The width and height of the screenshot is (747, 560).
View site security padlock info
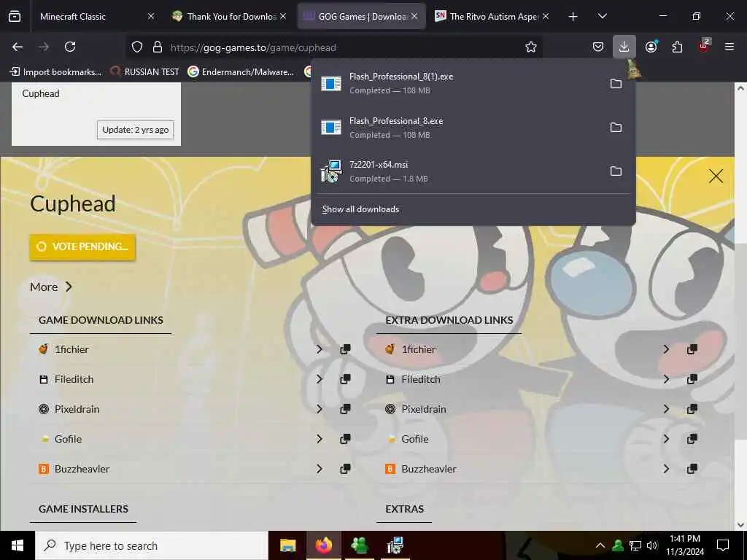point(158,47)
